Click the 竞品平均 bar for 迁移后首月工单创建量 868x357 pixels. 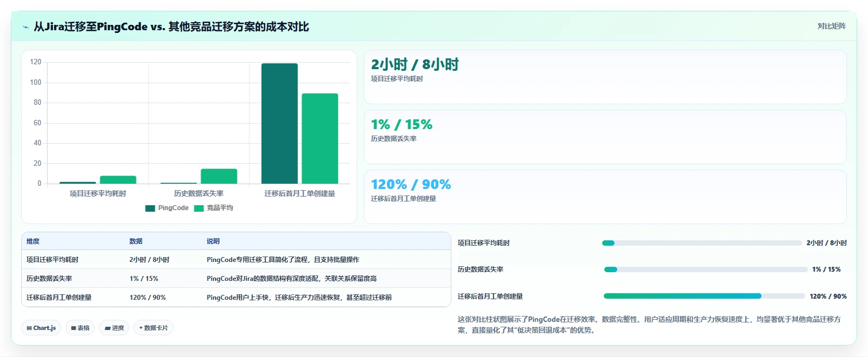pos(320,139)
